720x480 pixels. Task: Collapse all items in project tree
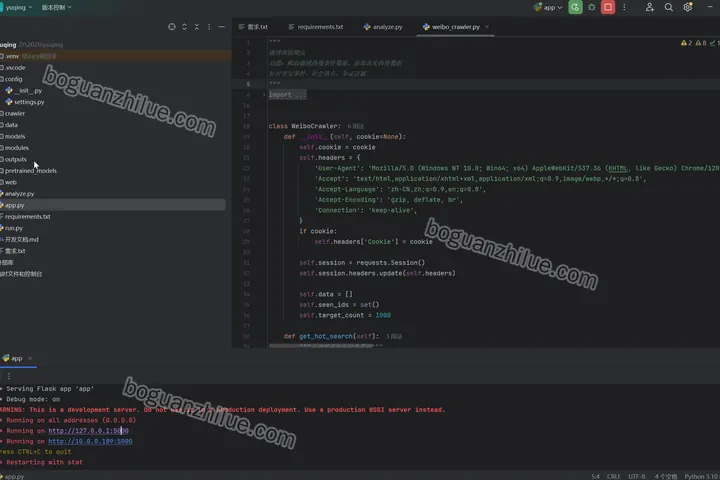click(197, 27)
